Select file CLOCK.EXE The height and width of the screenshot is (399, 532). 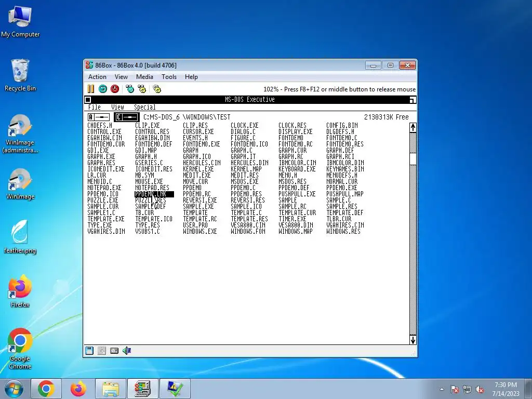point(245,125)
